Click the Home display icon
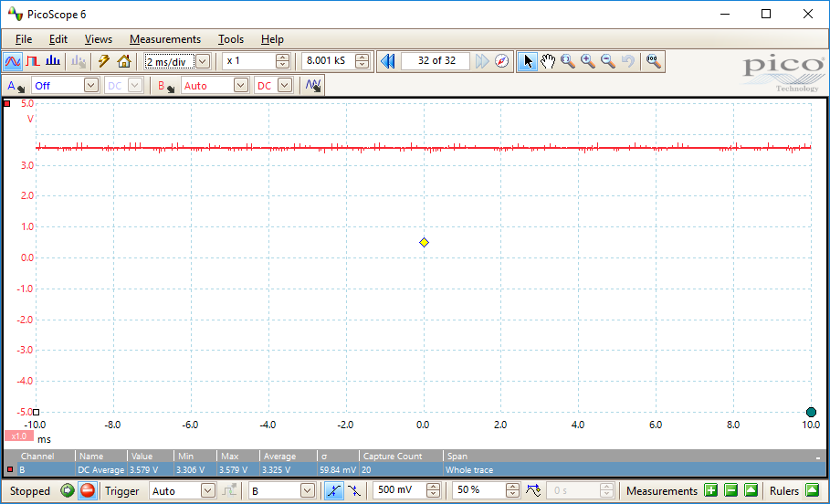Viewport: 830px width, 504px height. [124, 61]
